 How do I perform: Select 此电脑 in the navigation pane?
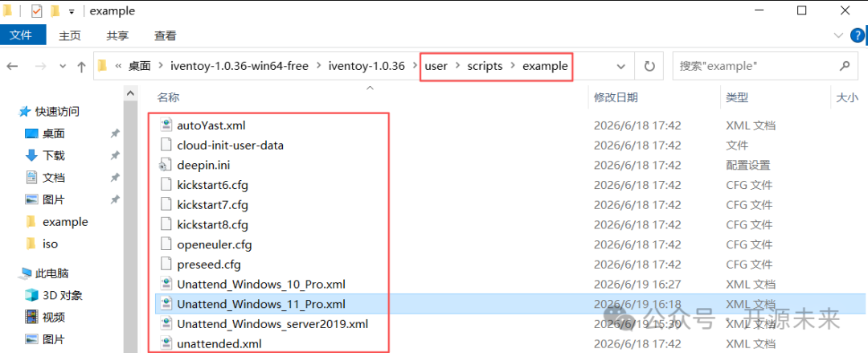tap(51, 273)
